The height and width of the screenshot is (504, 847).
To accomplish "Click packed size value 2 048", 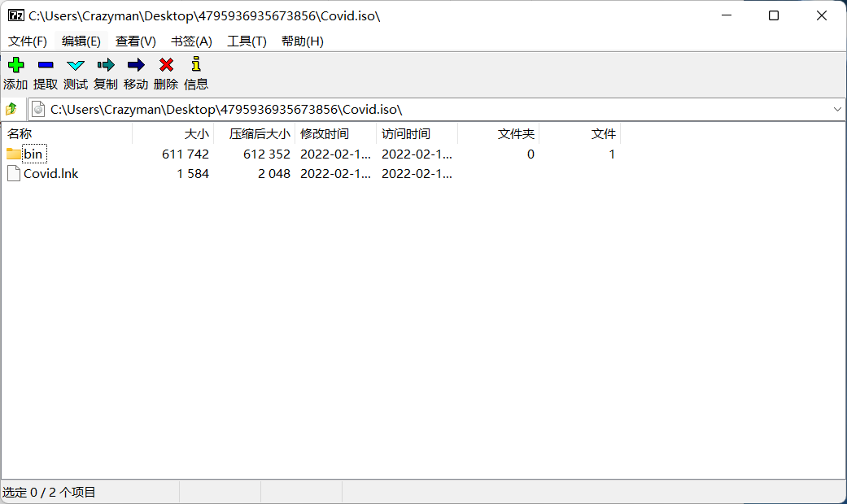I will tap(274, 174).
